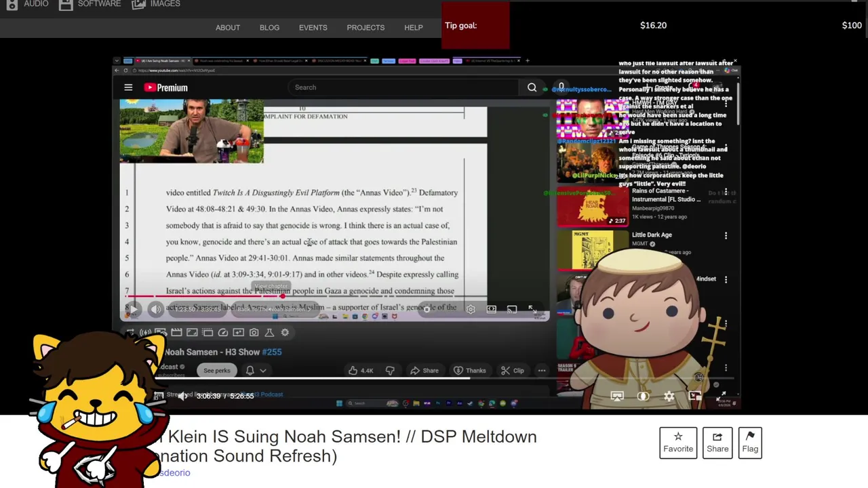Image resolution: width=868 pixels, height=488 pixels.
Task: Click the YouTube search magnifier button
Action: click(x=532, y=87)
